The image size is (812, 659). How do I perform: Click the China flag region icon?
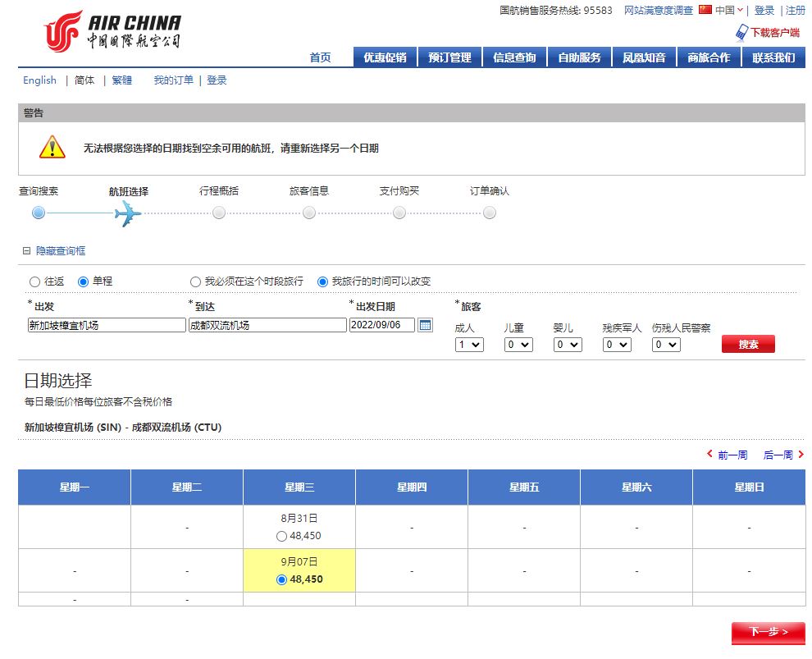click(x=705, y=10)
